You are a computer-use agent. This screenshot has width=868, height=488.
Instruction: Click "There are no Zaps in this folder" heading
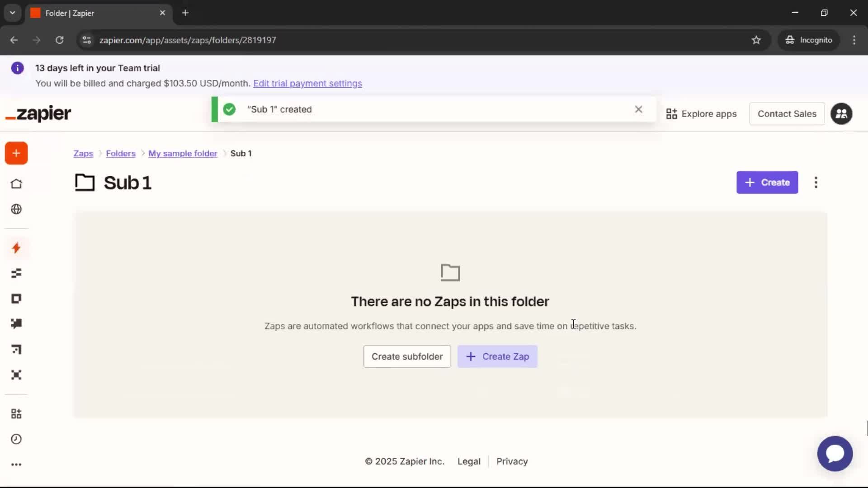(x=450, y=301)
